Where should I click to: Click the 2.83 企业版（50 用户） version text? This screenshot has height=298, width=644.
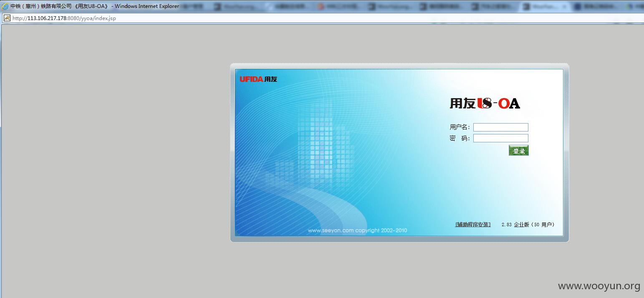coord(528,225)
